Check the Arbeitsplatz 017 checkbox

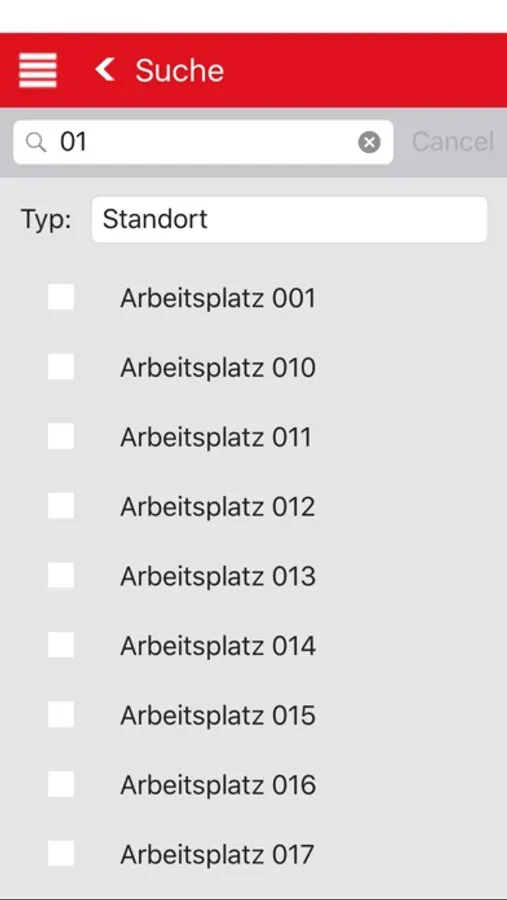pyautogui.click(x=61, y=854)
